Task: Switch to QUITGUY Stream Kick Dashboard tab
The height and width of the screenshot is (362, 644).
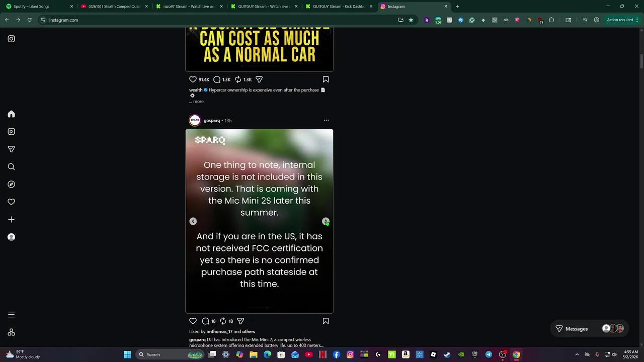Action: tap(339, 7)
